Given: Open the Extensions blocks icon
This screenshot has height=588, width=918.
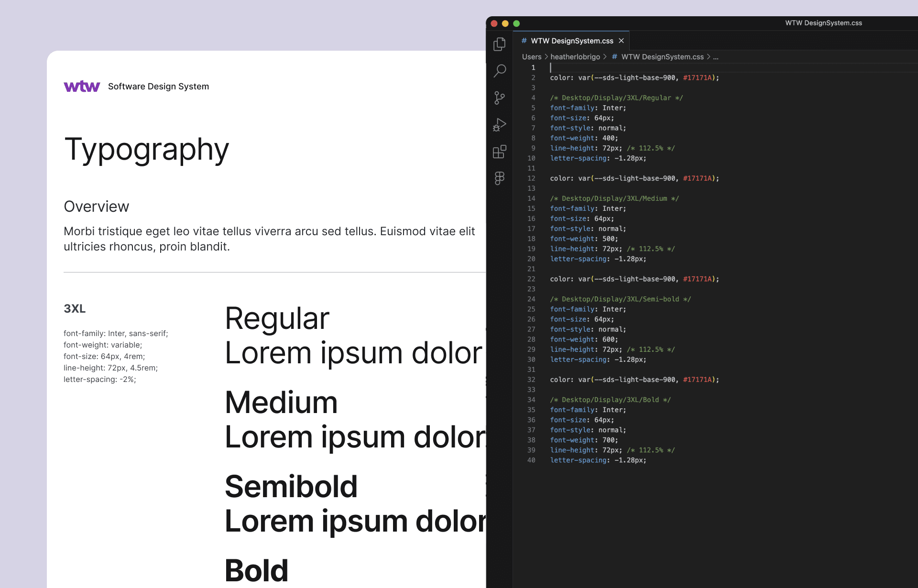Looking at the screenshot, I should click(500, 152).
